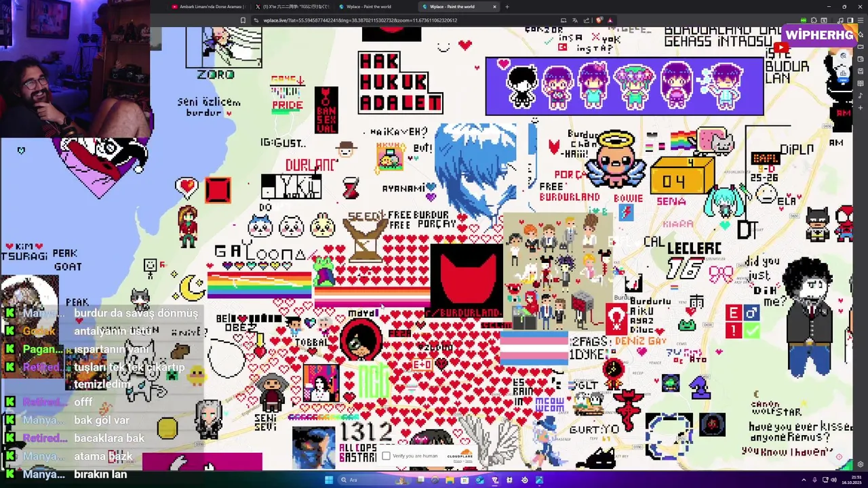Click the streamer webcam overlay
The height and width of the screenshot is (488, 868).
(75, 68)
